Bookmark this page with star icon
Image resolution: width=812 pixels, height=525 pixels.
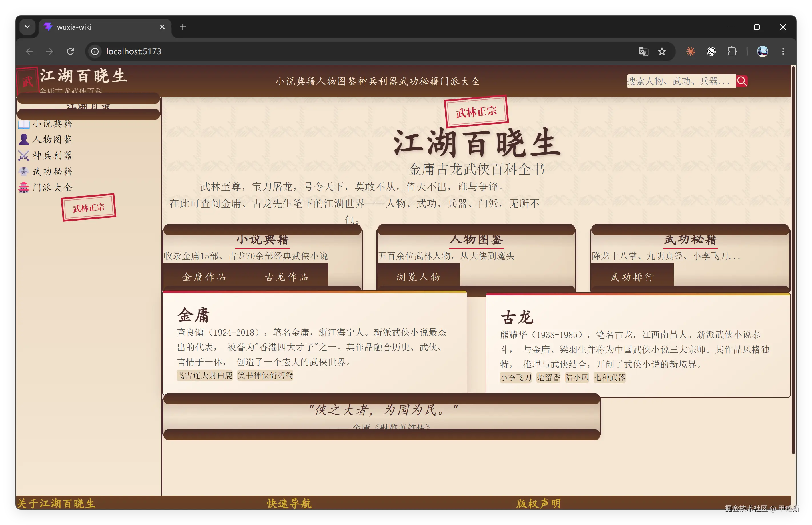tap(661, 51)
